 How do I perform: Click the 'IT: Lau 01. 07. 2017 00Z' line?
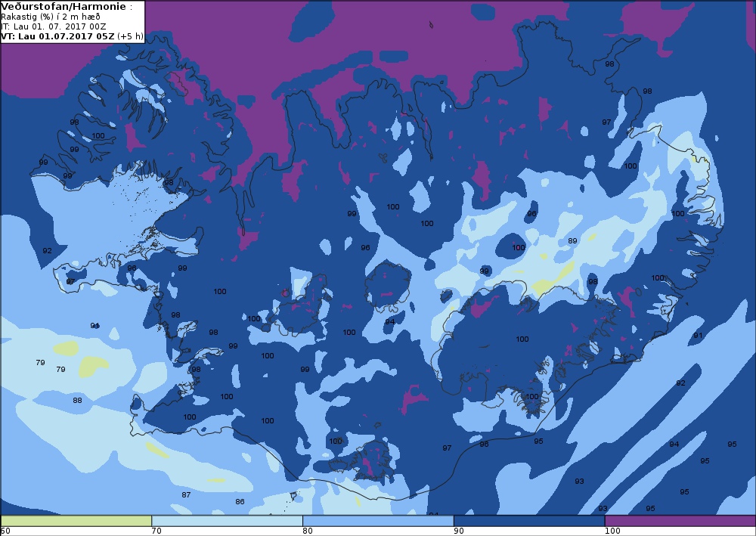[x=54, y=26]
